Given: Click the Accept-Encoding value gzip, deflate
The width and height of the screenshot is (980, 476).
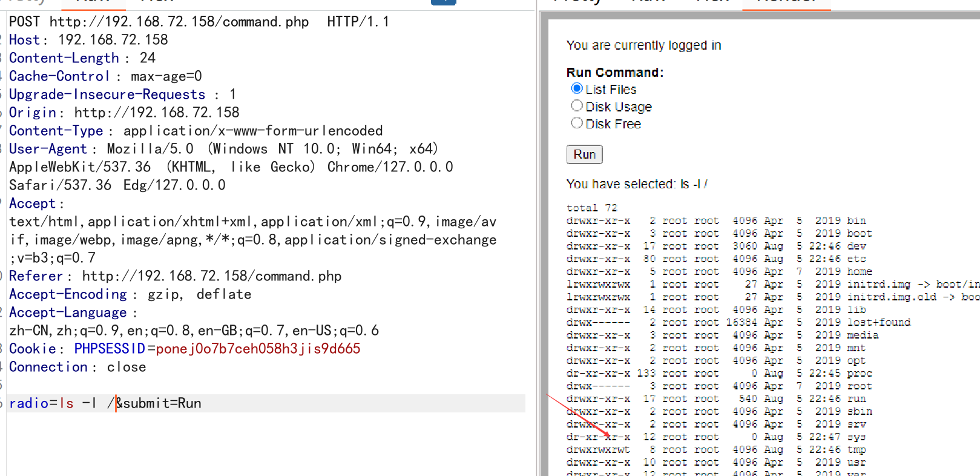Looking at the screenshot, I should [x=200, y=294].
